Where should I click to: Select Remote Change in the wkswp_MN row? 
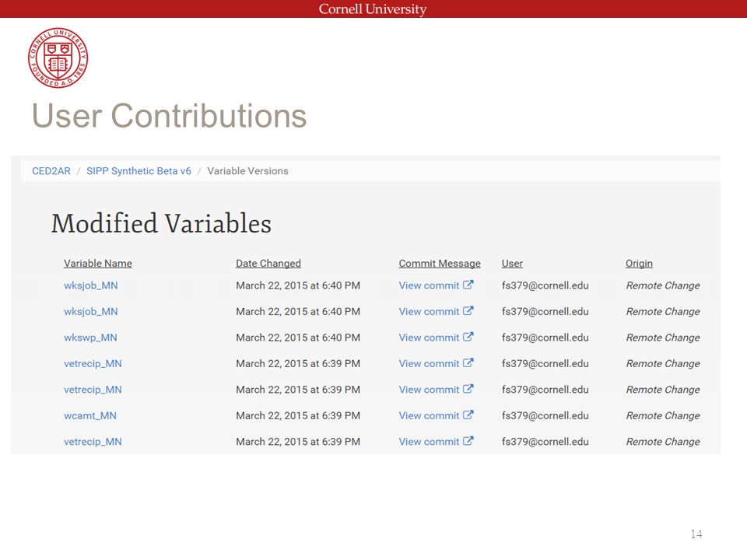(x=663, y=338)
